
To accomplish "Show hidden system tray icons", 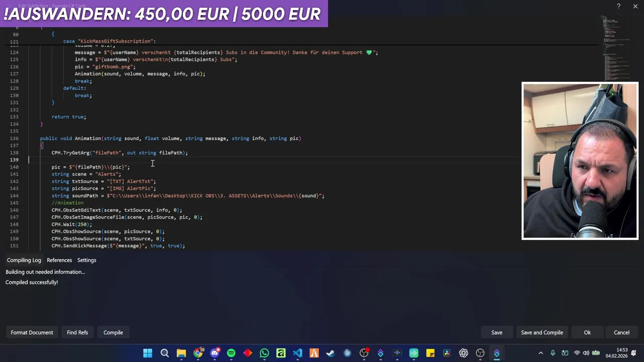I will (x=541, y=353).
